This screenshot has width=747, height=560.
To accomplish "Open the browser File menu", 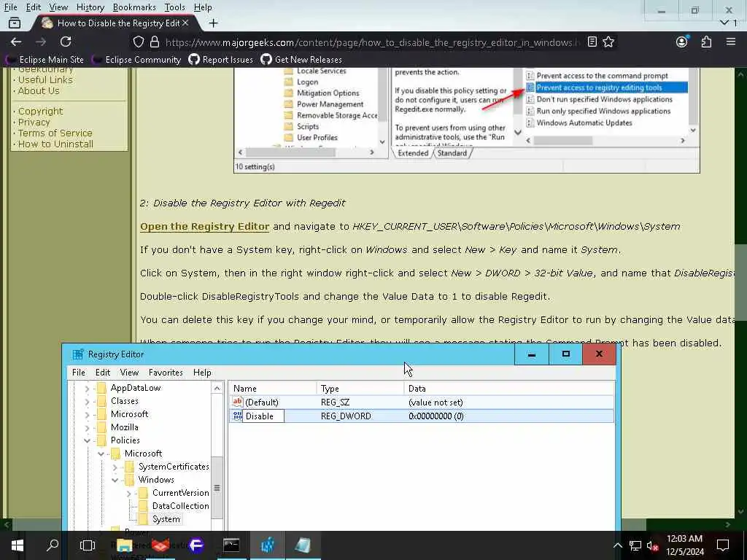I will (10, 7).
